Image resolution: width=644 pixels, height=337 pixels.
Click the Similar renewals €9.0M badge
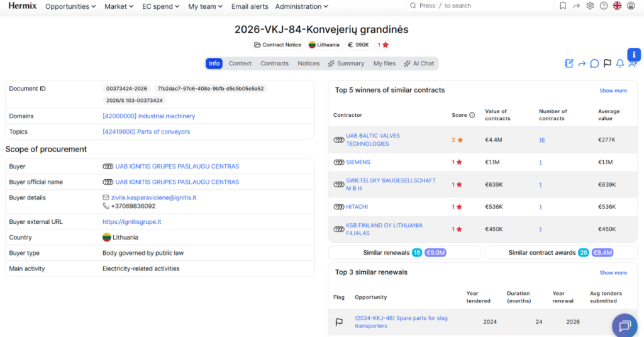pyautogui.click(x=435, y=253)
